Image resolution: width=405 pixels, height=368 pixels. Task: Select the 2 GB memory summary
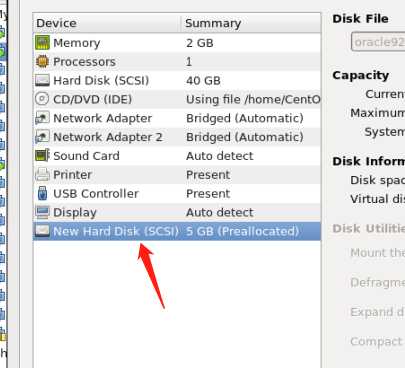[x=200, y=43]
